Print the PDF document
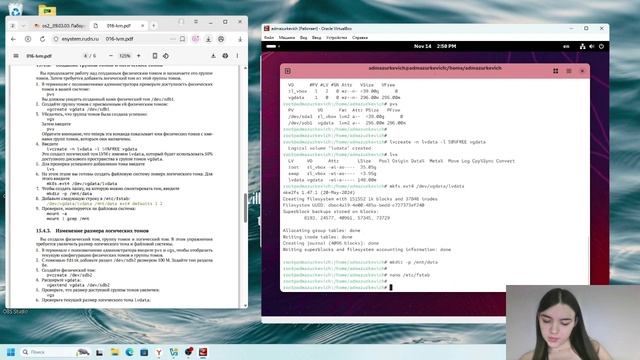Image resolution: width=640 pixels, height=360 pixels. pyautogui.click(x=225, y=56)
